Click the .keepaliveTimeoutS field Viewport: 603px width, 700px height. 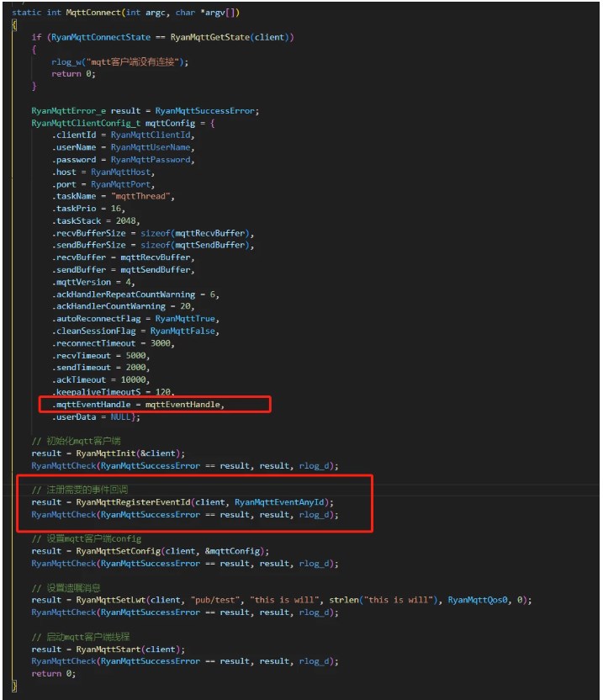tap(90, 392)
